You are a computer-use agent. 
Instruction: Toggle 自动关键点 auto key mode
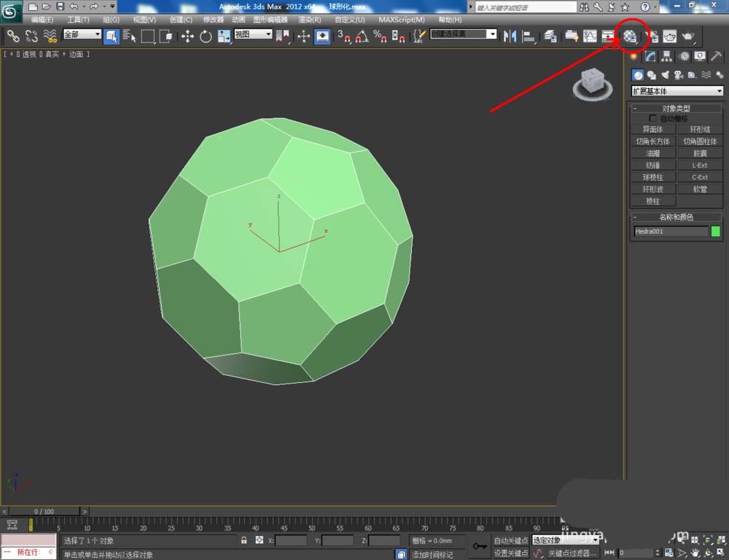(x=510, y=540)
